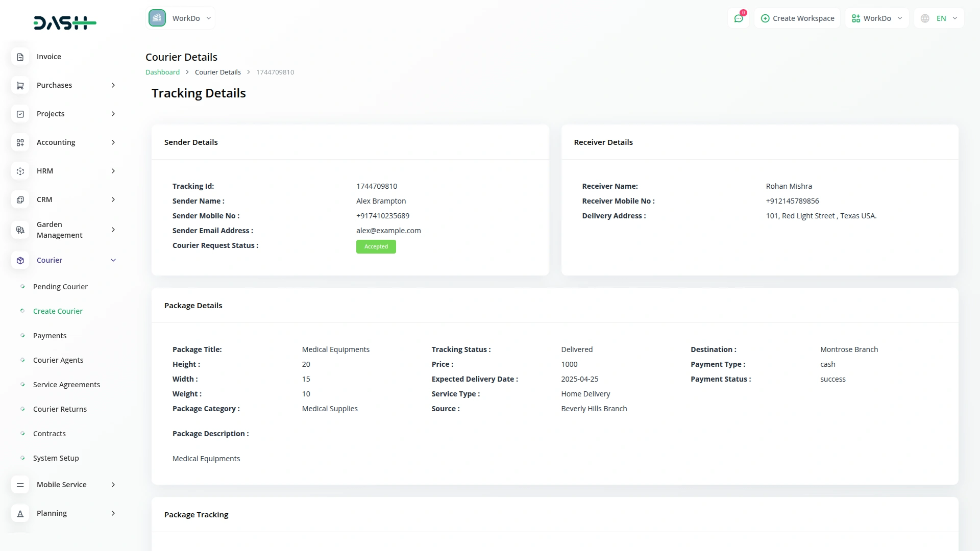Screen dimensions: 980x551
Task: Click the HRM sidebar icon
Action: 20,171
